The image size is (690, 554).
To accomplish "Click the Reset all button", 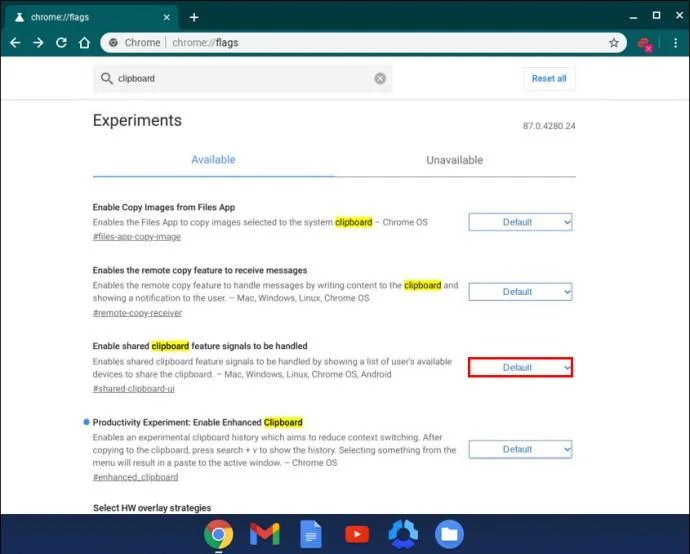I will pyautogui.click(x=549, y=79).
